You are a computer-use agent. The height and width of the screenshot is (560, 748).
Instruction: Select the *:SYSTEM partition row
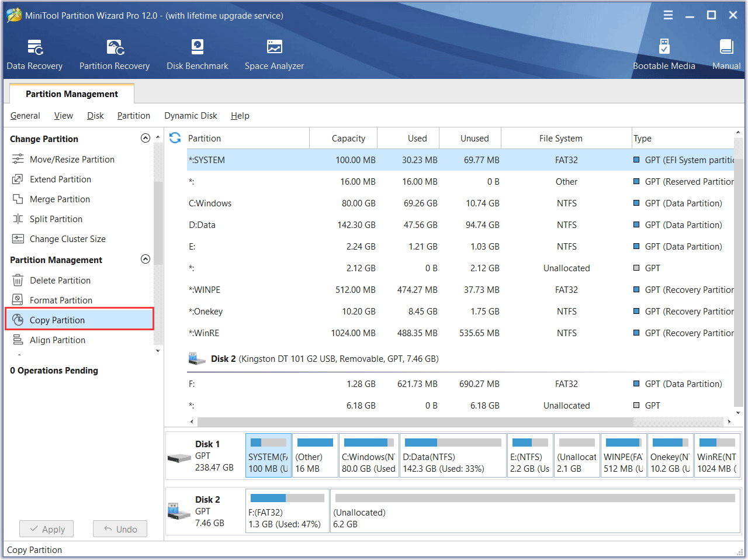pyautogui.click(x=460, y=160)
